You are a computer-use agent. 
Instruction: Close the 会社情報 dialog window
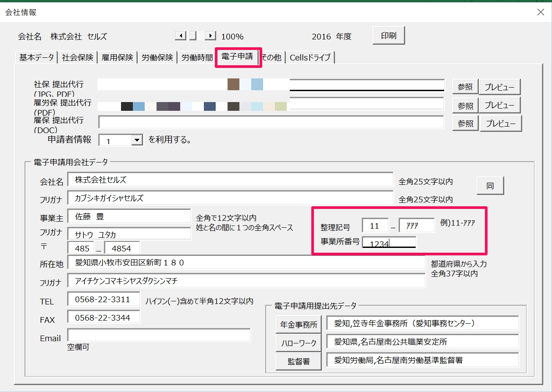541,12
